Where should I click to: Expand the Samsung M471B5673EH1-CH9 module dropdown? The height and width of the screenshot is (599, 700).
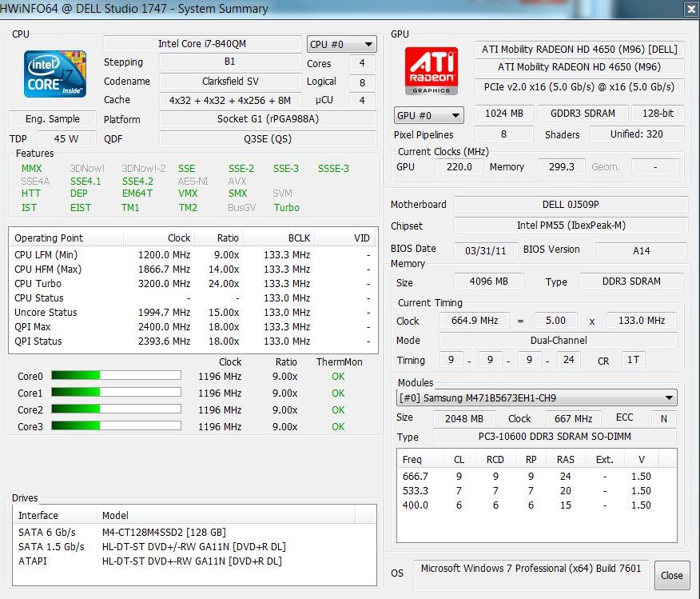537,397
